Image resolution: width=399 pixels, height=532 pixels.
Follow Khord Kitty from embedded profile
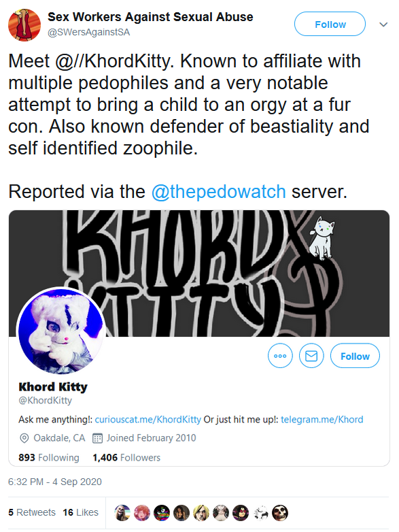point(355,356)
